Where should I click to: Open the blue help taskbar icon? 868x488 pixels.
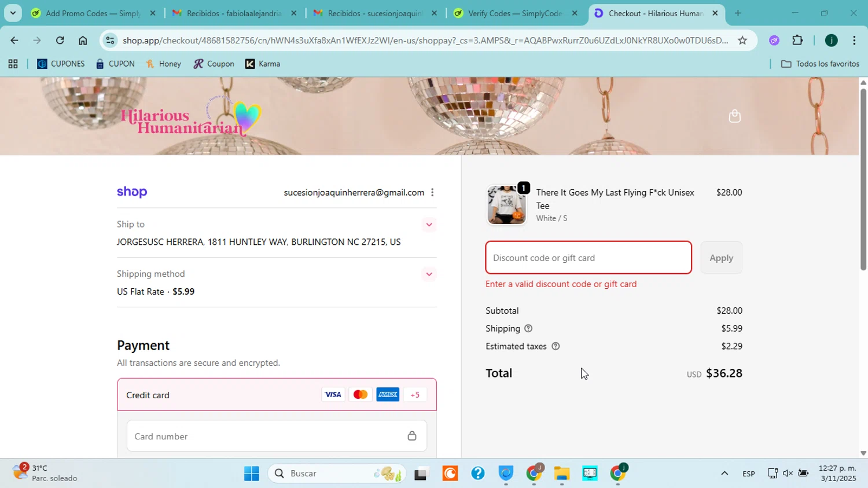[478, 474]
